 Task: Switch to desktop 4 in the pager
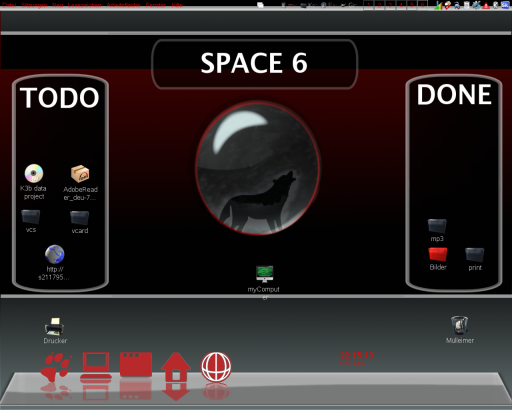point(401,5)
